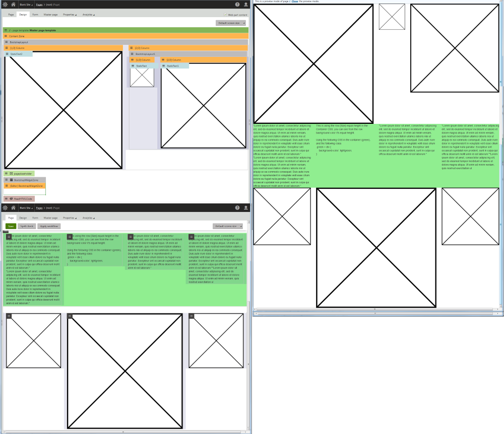This screenshot has width=504, height=434.
Task: Click the Apply workflow button
Action: (49, 227)
